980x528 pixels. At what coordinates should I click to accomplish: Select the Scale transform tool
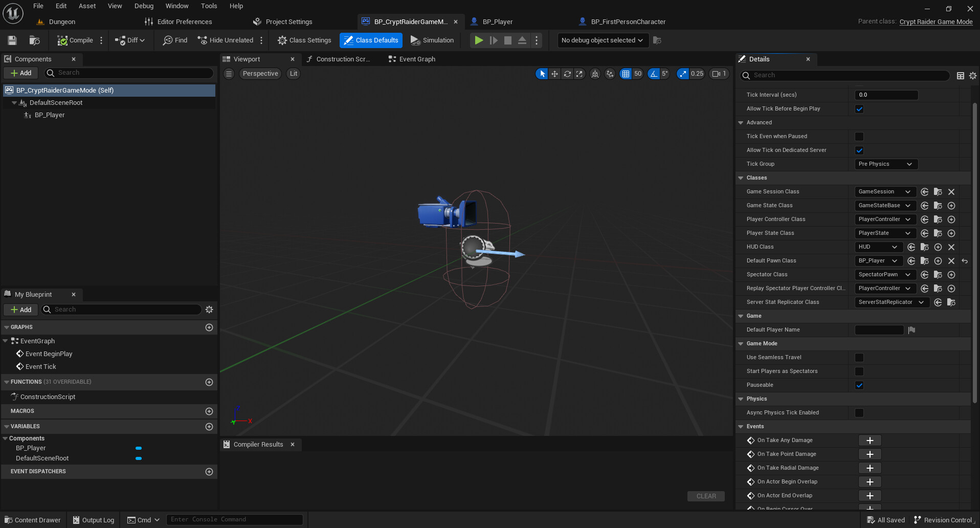point(580,74)
